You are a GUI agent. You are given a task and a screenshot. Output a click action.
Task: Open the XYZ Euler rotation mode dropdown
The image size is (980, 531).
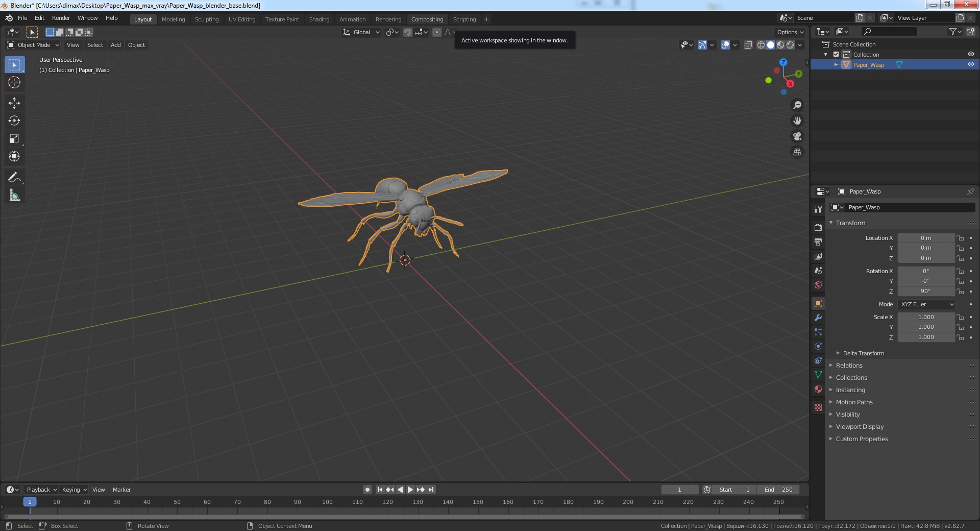pyautogui.click(x=926, y=304)
